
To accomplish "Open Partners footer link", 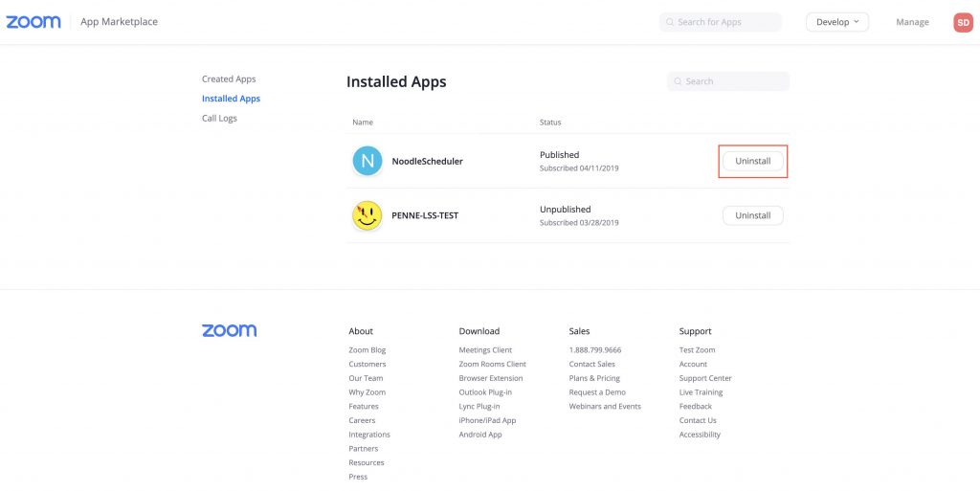I will click(x=364, y=449).
